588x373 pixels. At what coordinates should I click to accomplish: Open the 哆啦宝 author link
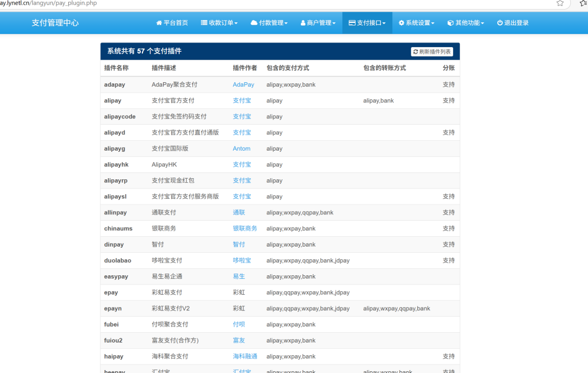coord(242,260)
